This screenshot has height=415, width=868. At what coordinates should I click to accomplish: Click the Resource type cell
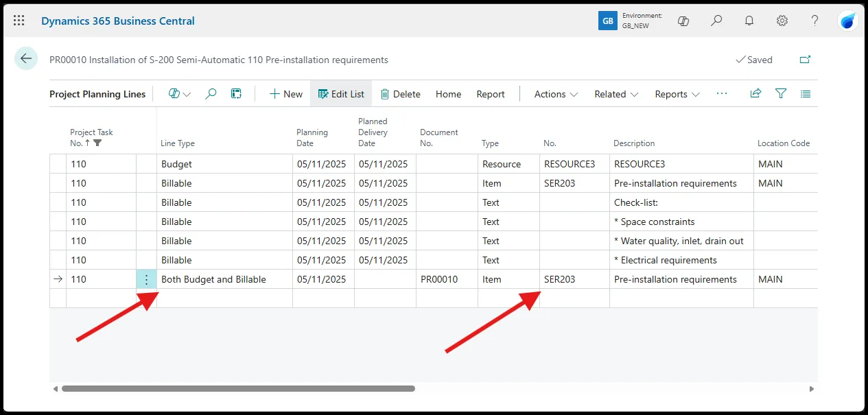(509, 164)
